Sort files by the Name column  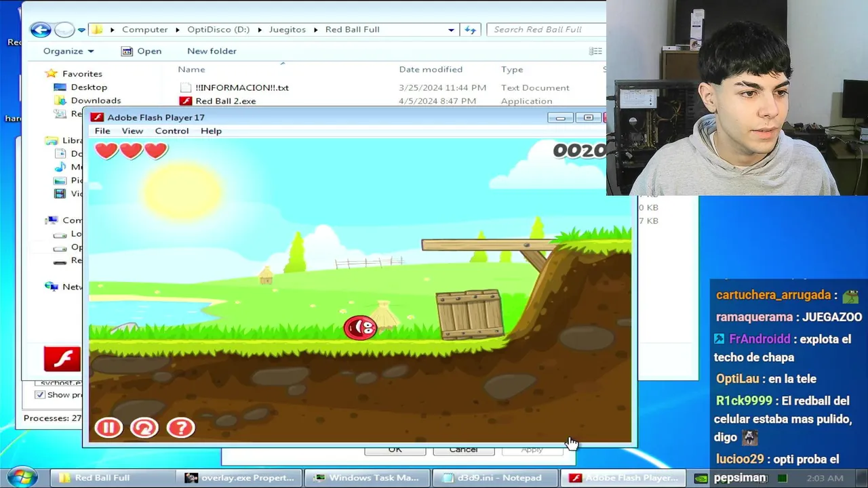click(191, 69)
